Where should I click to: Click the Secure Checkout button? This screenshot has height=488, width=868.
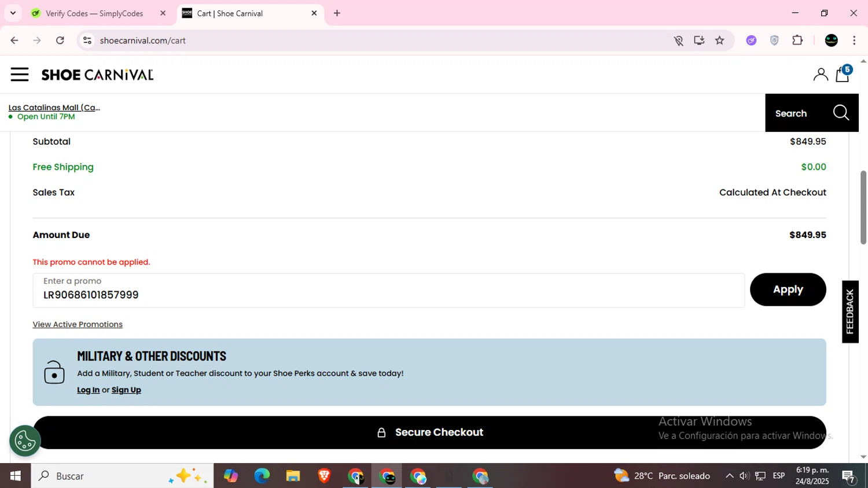[x=429, y=432]
